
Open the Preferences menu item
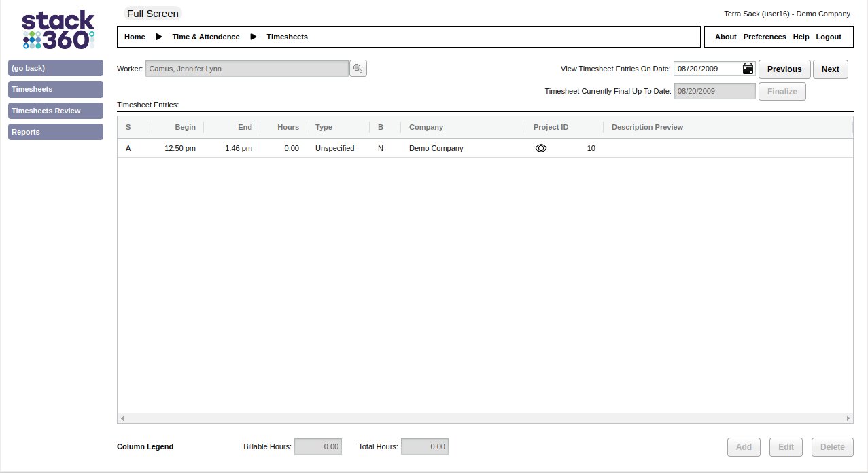[x=764, y=37]
